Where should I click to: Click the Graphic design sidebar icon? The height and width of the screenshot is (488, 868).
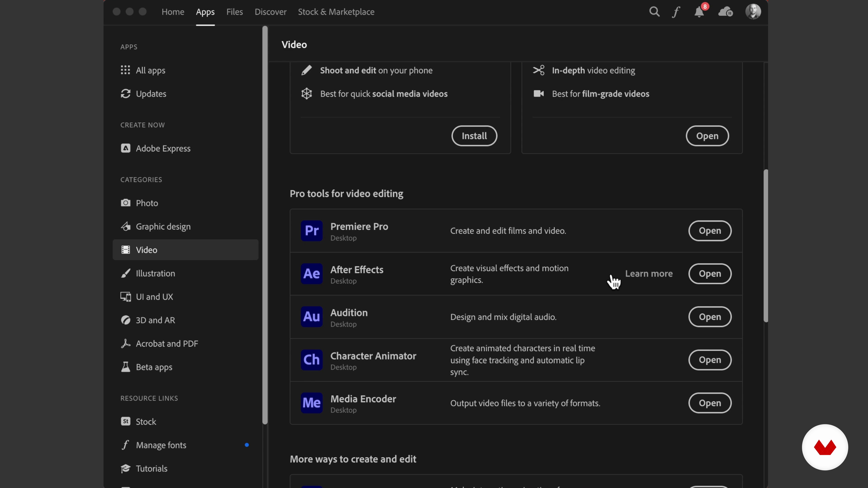pos(125,226)
